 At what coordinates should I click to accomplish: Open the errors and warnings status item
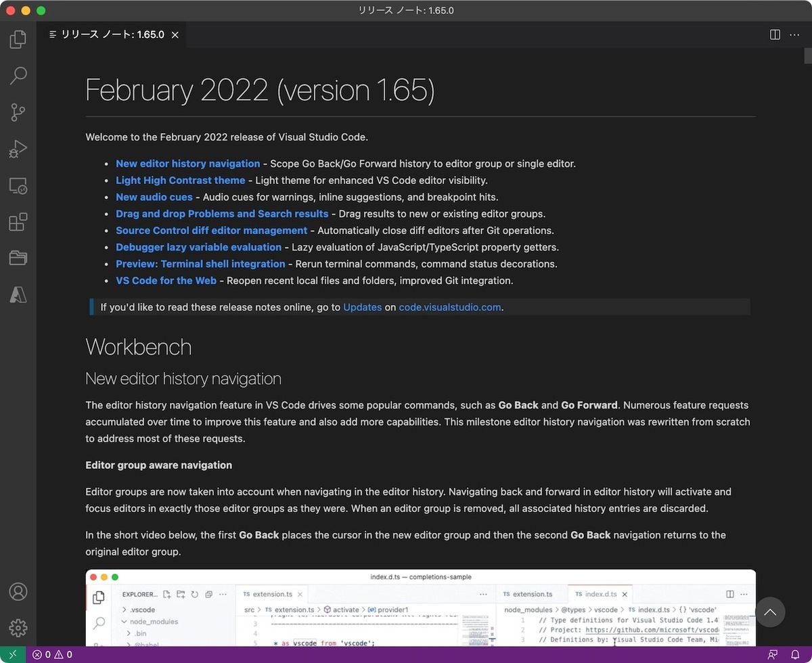(x=53, y=655)
